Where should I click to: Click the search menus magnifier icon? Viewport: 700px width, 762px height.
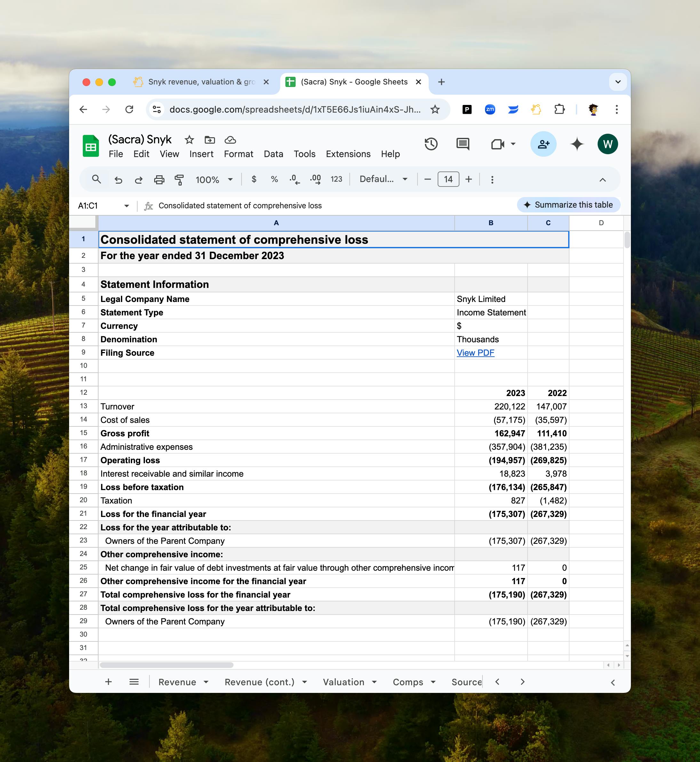(x=97, y=179)
